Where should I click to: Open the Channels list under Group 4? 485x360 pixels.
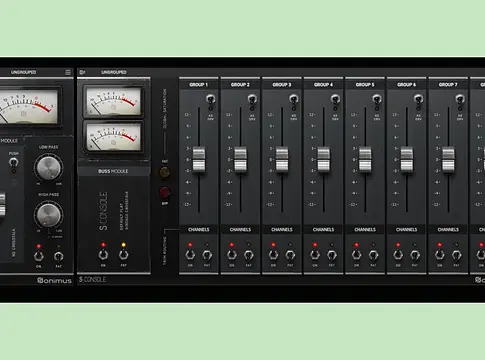click(x=324, y=230)
